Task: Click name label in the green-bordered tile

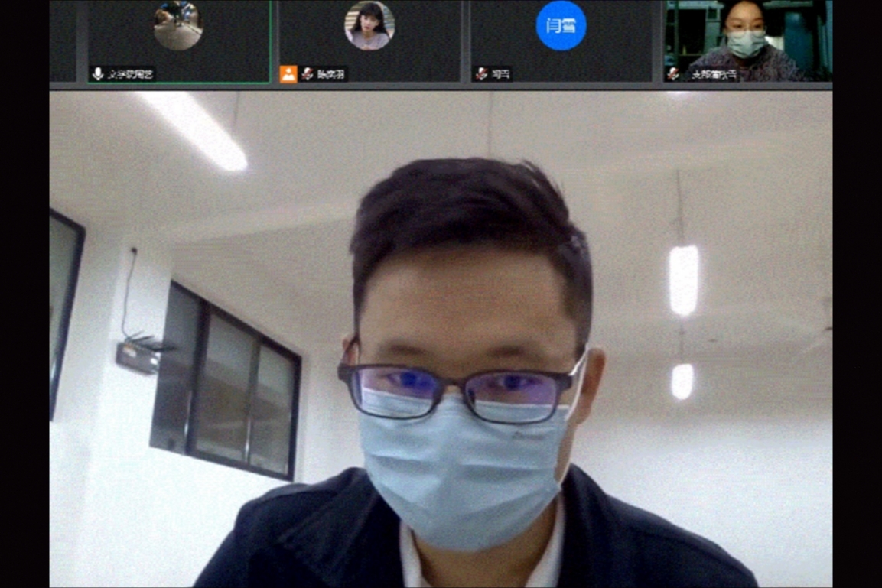Action: pos(130,74)
